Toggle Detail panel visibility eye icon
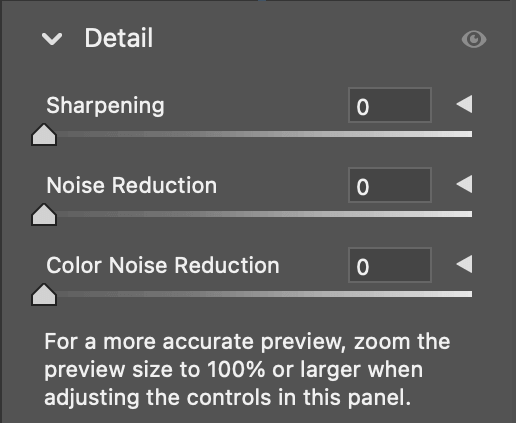 tap(474, 39)
